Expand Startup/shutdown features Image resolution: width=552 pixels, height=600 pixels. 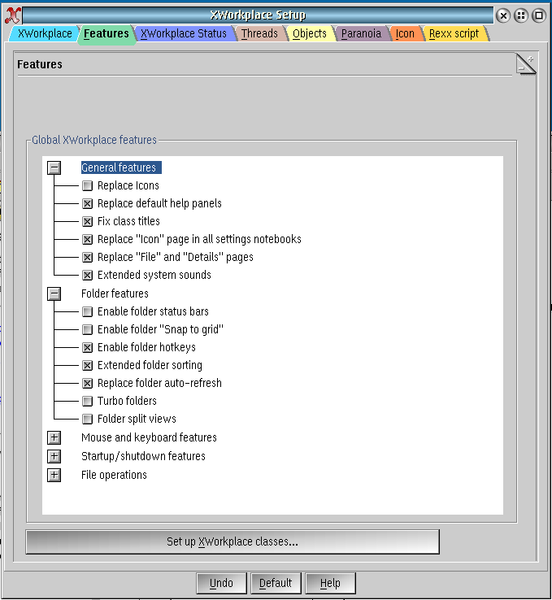(54, 456)
